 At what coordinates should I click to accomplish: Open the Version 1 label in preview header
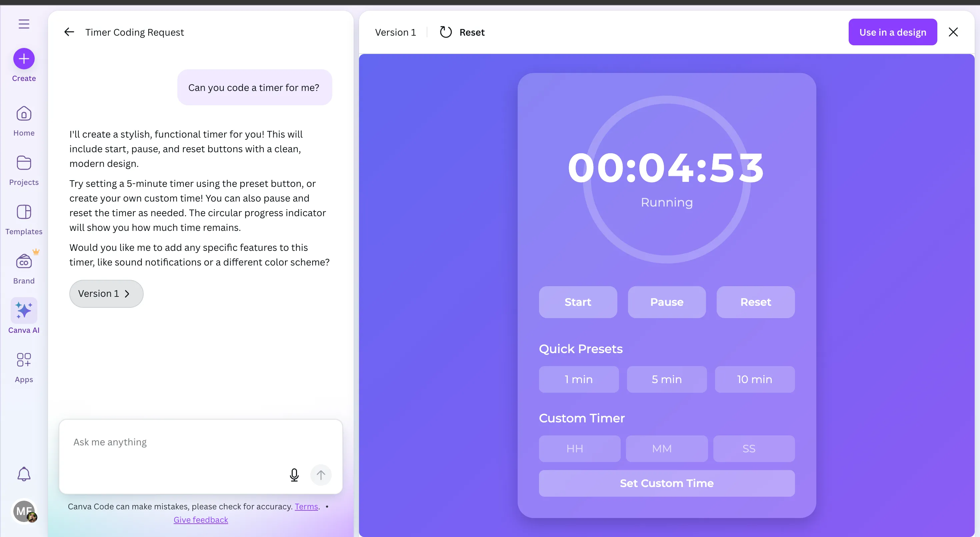pyautogui.click(x=395, y=32)
